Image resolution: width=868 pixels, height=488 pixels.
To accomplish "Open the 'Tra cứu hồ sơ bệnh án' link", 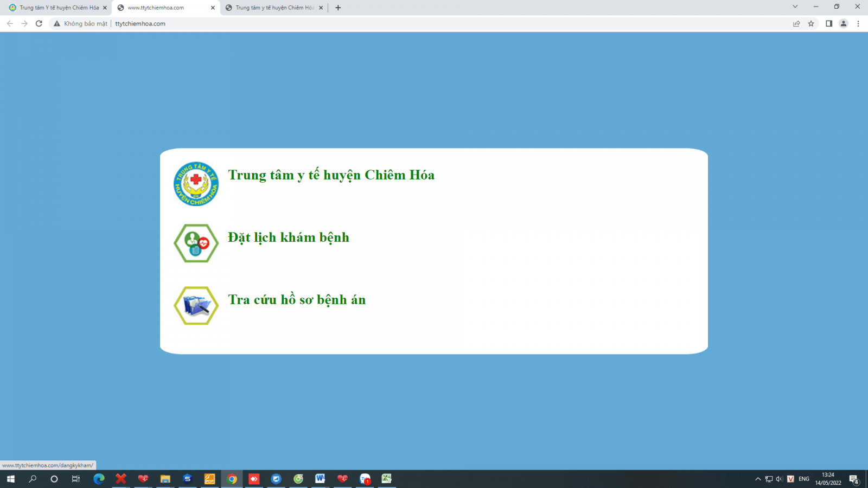I will click(297, 300).
